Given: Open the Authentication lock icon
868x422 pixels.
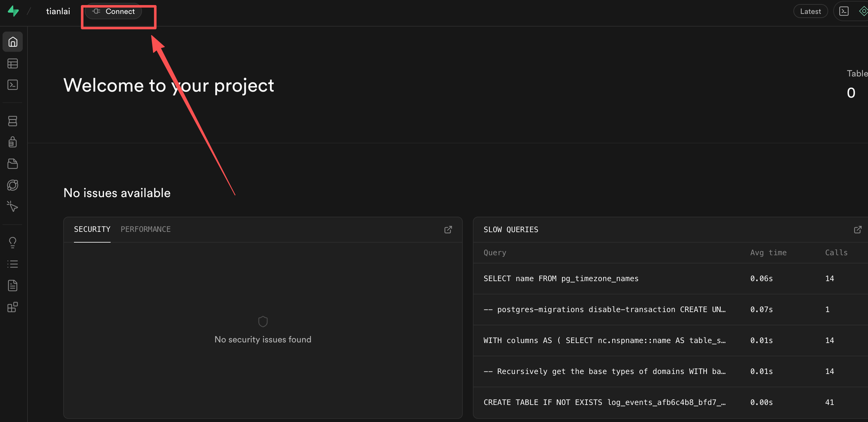Looking at the screenshot, I should [12, 142].
